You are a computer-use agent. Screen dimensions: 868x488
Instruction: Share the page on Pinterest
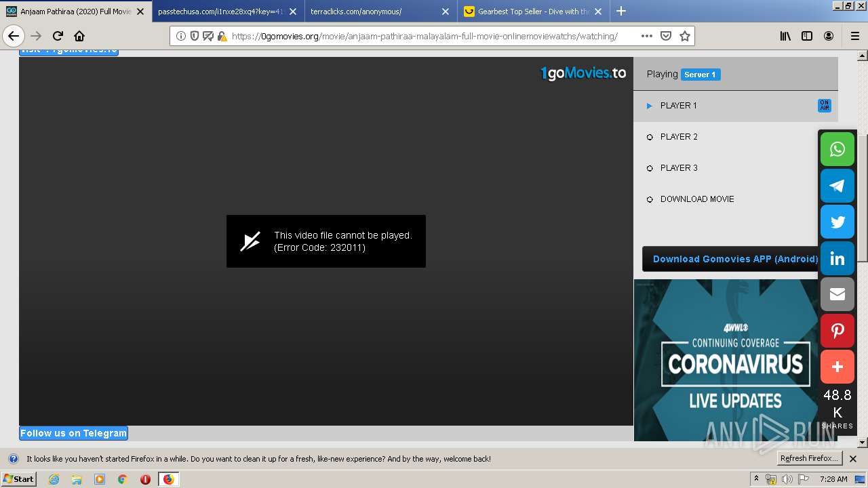pyautogui.click(x=837, y=331)
